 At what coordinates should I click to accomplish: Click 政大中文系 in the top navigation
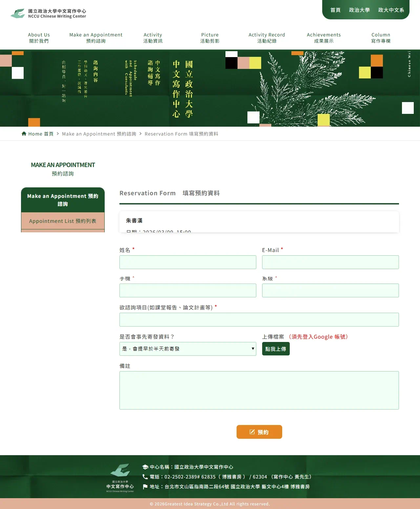click(391, 10)
